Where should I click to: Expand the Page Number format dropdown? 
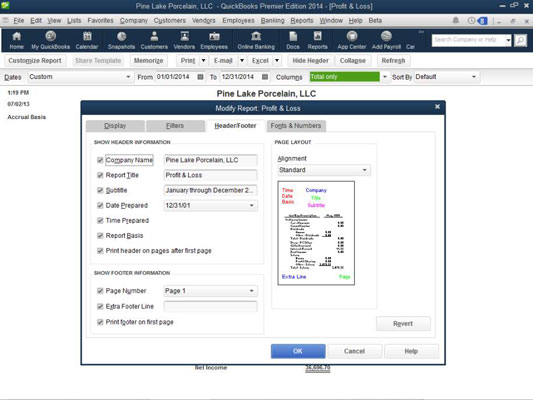[x=252, y=291]
